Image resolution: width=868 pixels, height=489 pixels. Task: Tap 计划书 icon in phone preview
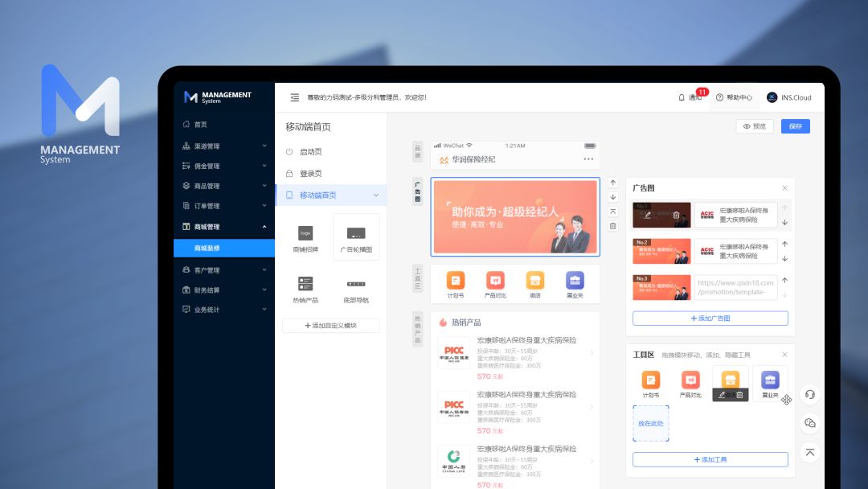coord(456,285)
